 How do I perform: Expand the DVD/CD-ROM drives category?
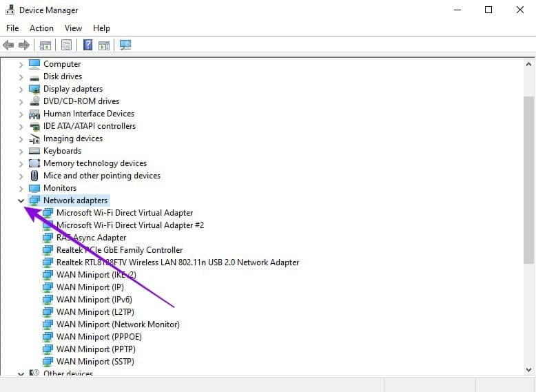(21, 102)
